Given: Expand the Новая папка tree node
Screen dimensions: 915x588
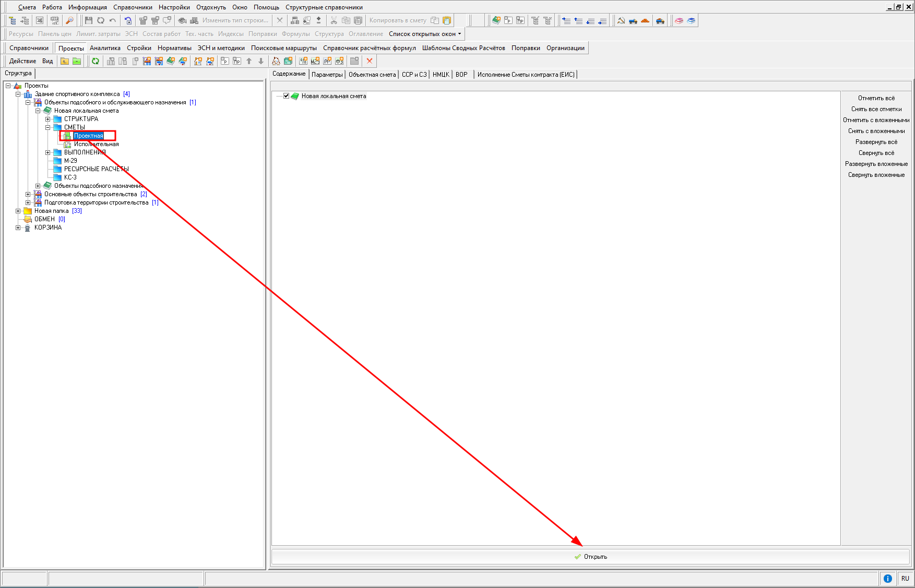Looking at the screenshot, I should coord(18,211).
